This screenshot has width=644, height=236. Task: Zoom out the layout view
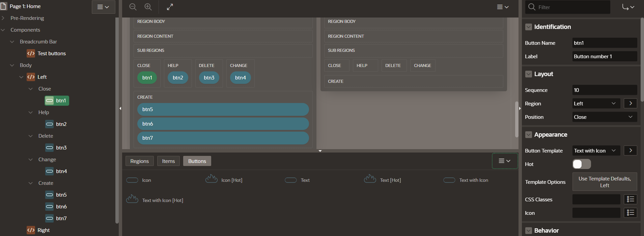pos(133,7)
